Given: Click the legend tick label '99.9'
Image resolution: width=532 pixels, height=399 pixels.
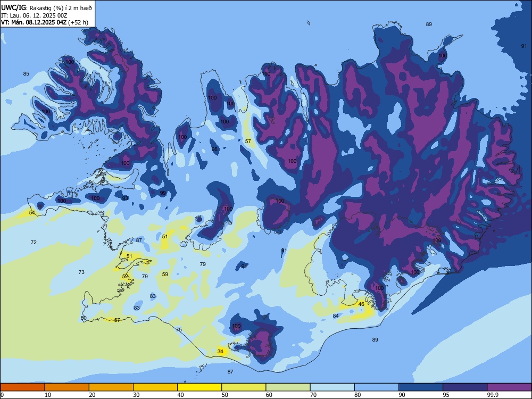Looking at the screenshot, I should tap(492, 395).
